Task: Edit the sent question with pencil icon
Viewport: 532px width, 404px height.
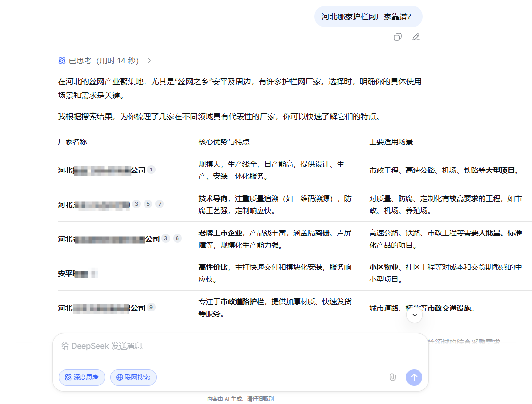Action: 416,37
